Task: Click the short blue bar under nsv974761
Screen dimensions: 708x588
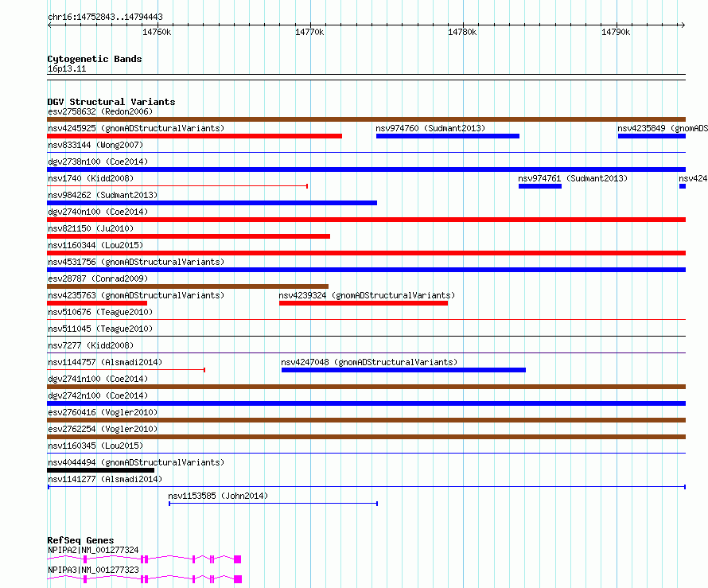Action: coord(540,186)
